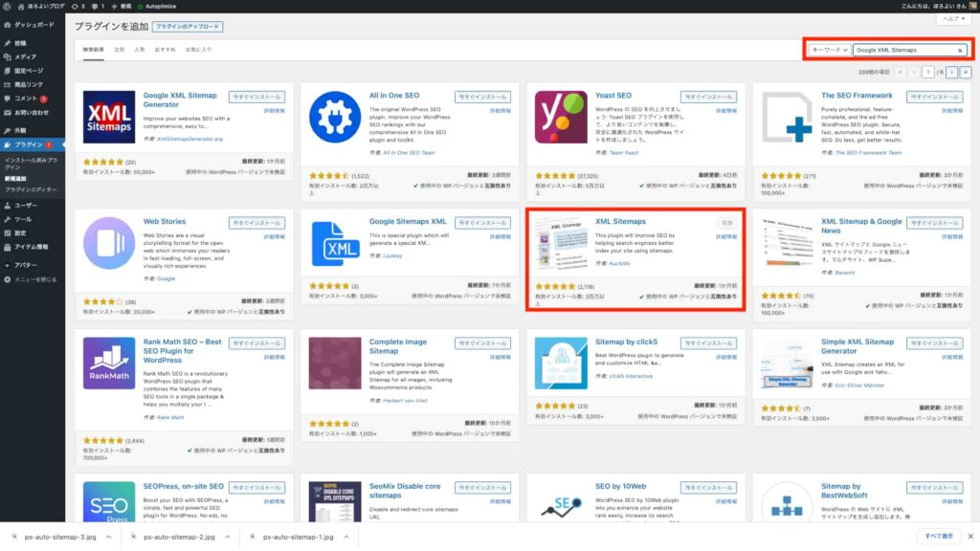Screen dimensions: 980x551
Task: Open the keyword search type dropdown
Action: pos(830,50)
